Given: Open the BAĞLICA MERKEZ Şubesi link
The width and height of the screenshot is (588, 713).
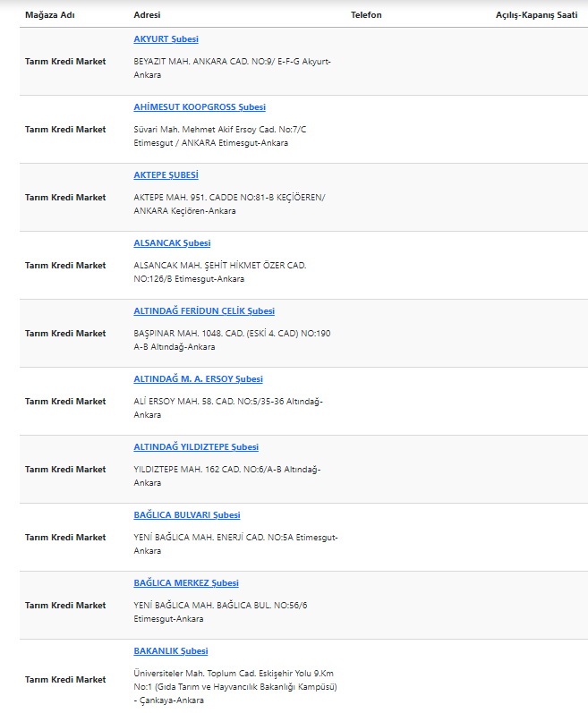Looking at the screenshot, I should [186, 583].
